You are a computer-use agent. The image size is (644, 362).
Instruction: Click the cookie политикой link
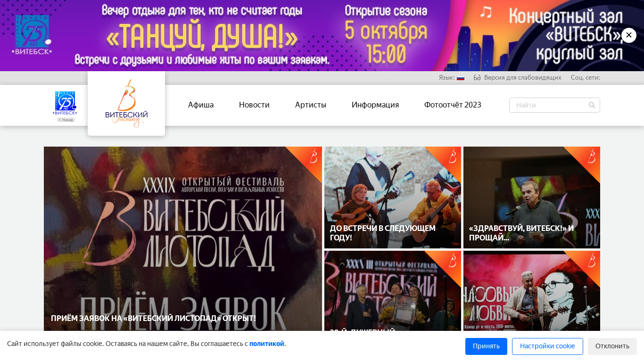(x=267, y=344)
